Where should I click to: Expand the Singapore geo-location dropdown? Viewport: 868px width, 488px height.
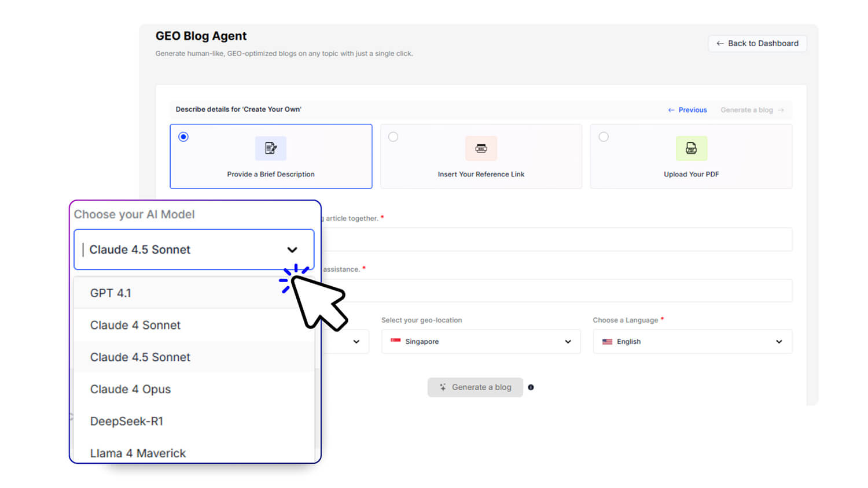pos(481,342)
